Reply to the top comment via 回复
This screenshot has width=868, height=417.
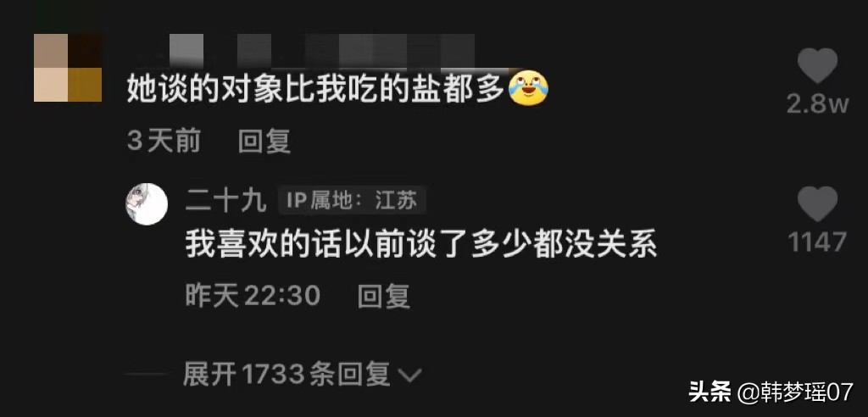click(264, 142)
